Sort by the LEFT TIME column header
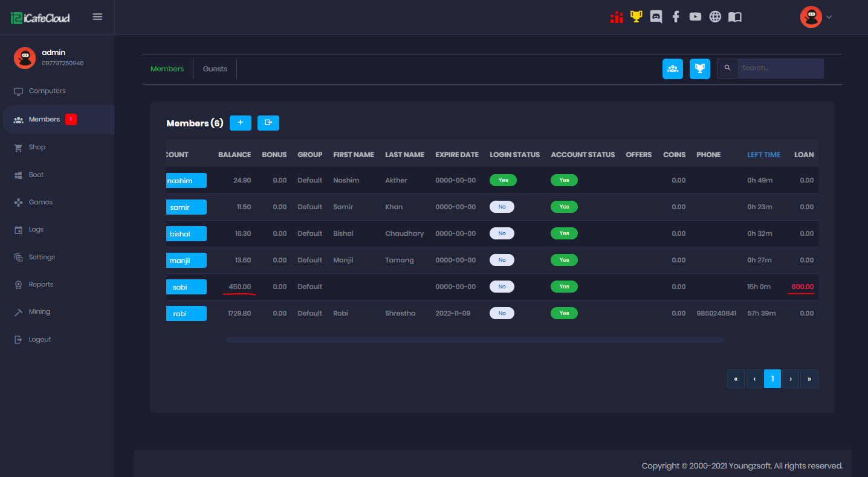Image resolution: width=868 pixels, height=477 pixels. tap(763, 155)
